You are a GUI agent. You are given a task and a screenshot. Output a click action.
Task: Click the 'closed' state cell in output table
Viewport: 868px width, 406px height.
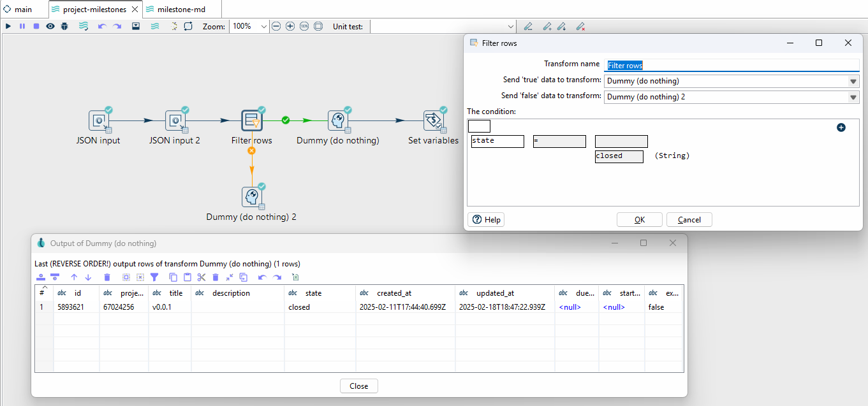pos(320,307)
